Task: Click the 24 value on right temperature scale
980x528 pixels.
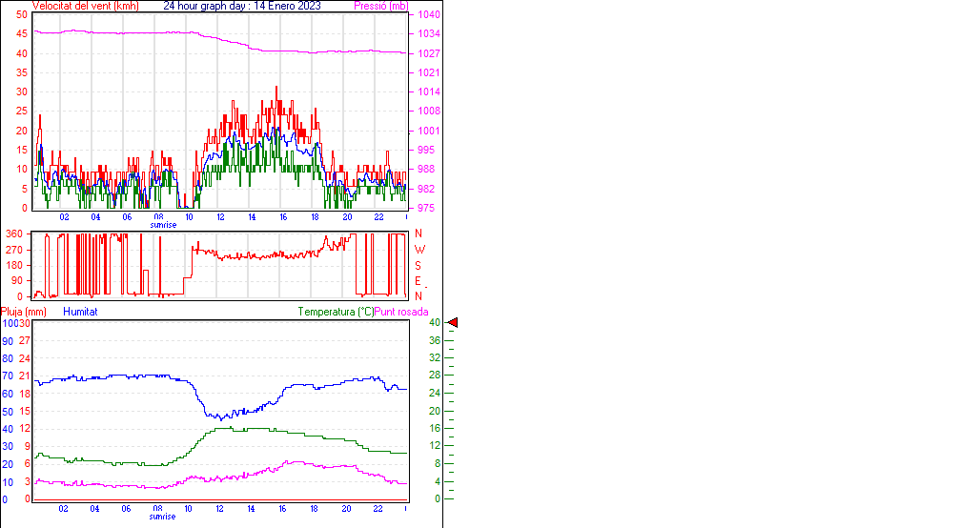Action: pyautogui.click(x=435, y=394)
